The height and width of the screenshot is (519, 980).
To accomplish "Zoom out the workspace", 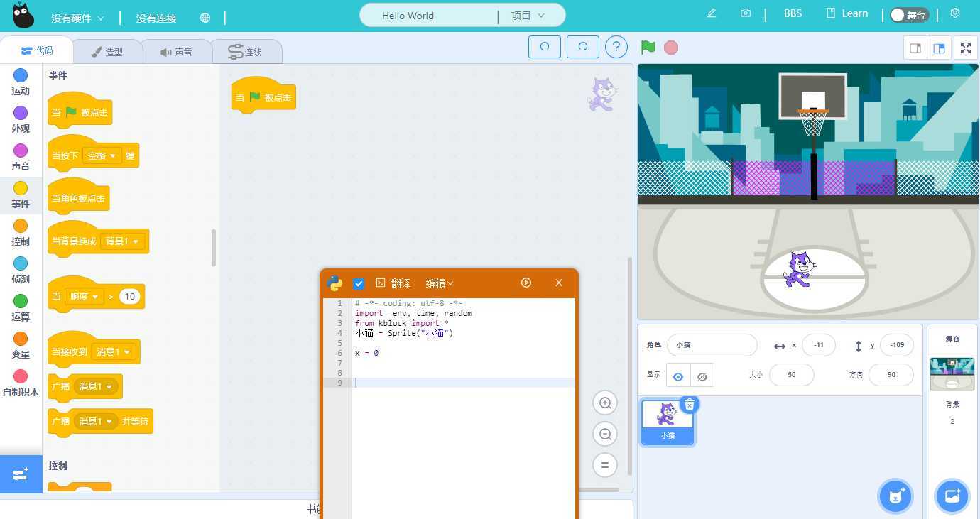I will click(x=605, y=434).
